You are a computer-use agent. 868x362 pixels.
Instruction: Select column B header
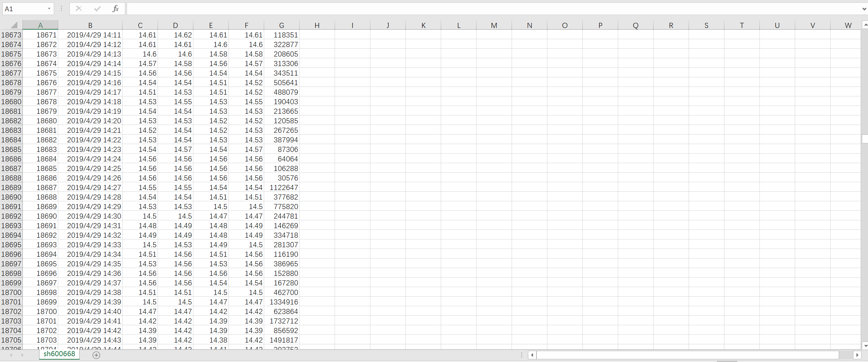pyautogui.click(x=90, y=25)
